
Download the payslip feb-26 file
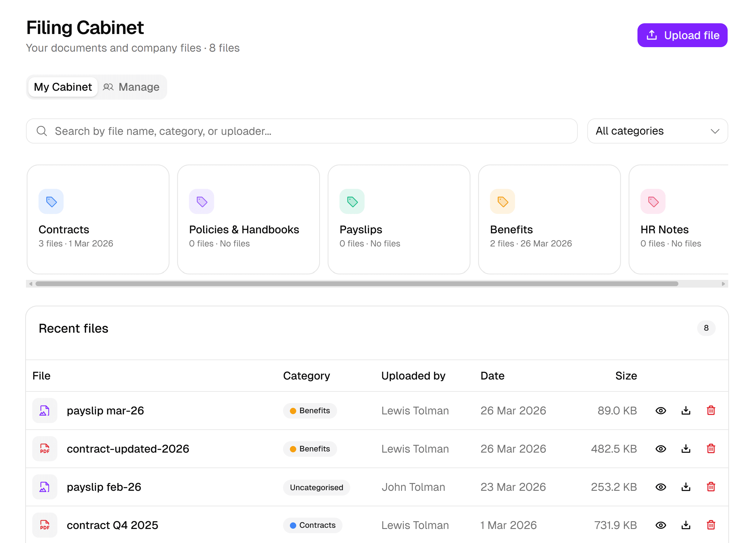point(686,487)
